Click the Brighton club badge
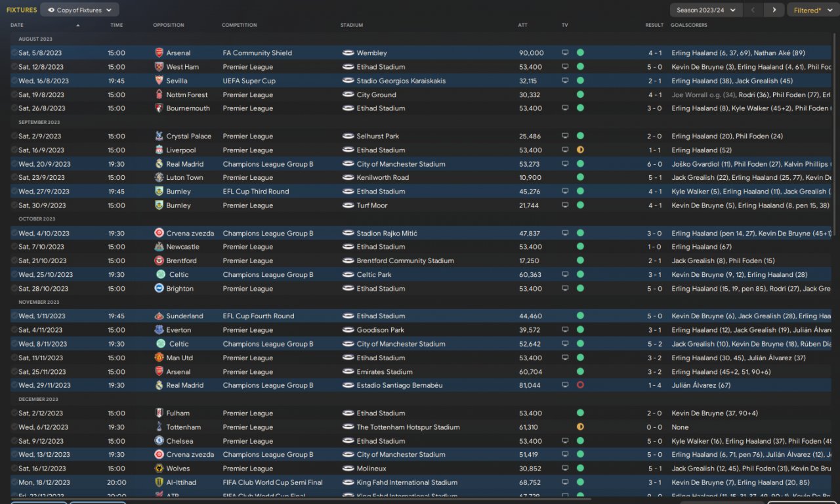The width and height of the screenshot is (840, 504). [x=159, y=289]
